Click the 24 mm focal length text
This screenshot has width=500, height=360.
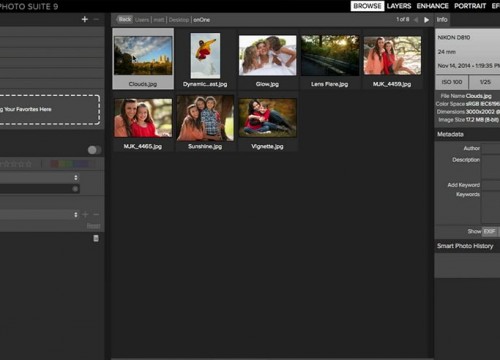446,52
